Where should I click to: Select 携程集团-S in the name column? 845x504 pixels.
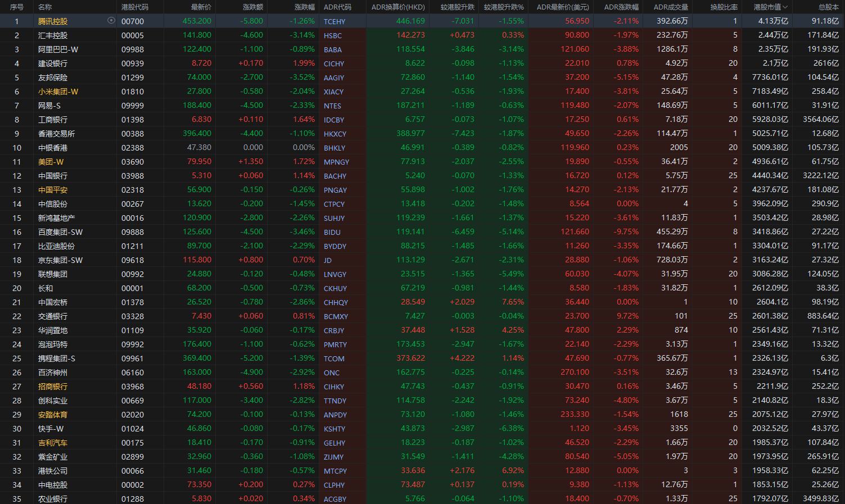57,358
